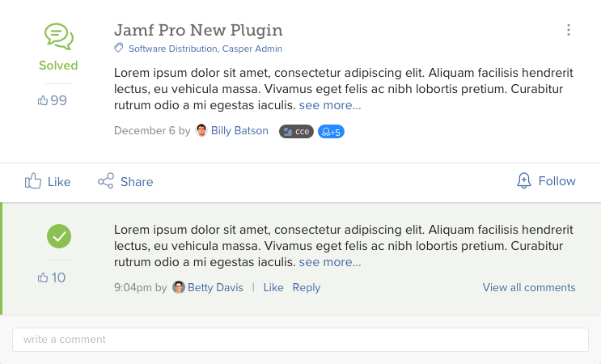Reply to Betty Davis's answer
The width and height of the screenshot is (601, 364).
307,287
